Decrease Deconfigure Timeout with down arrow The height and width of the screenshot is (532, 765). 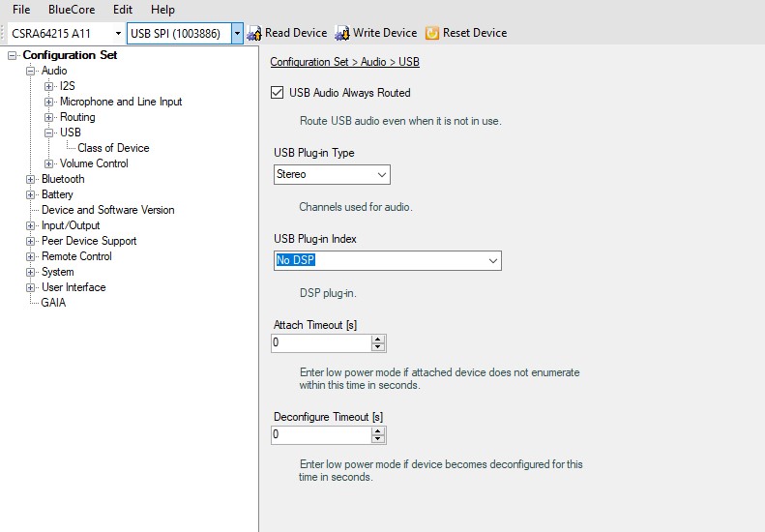click(x=378, y=439)
